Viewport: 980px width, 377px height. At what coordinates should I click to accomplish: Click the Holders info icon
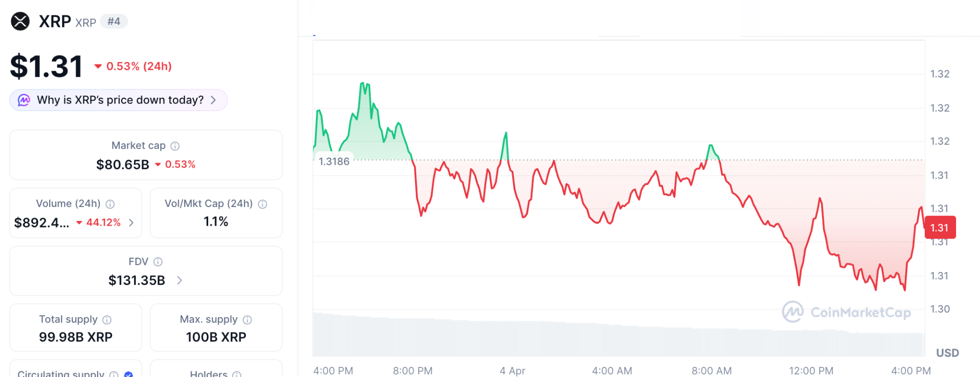tap(237, 374)
